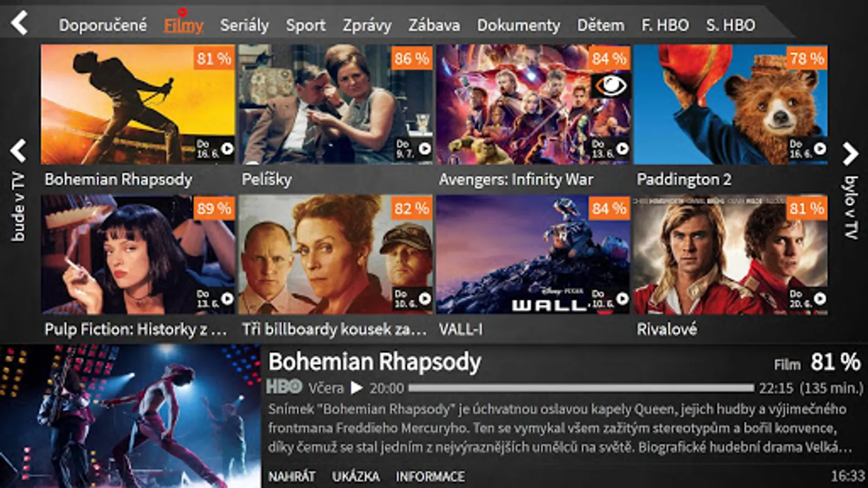Toggle eye watched icon on Avengers tile
The image size is (868, 488).
(610, 85)
